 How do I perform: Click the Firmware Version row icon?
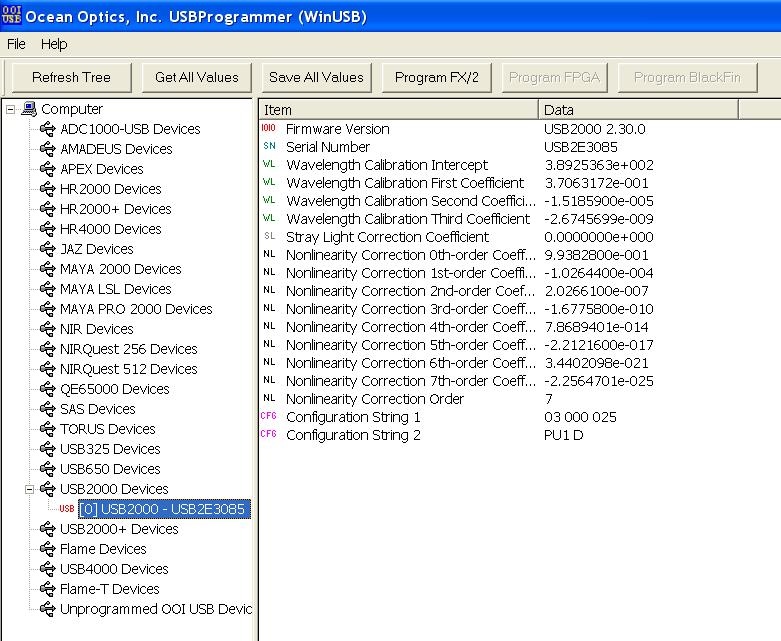[x=269, y=129]
